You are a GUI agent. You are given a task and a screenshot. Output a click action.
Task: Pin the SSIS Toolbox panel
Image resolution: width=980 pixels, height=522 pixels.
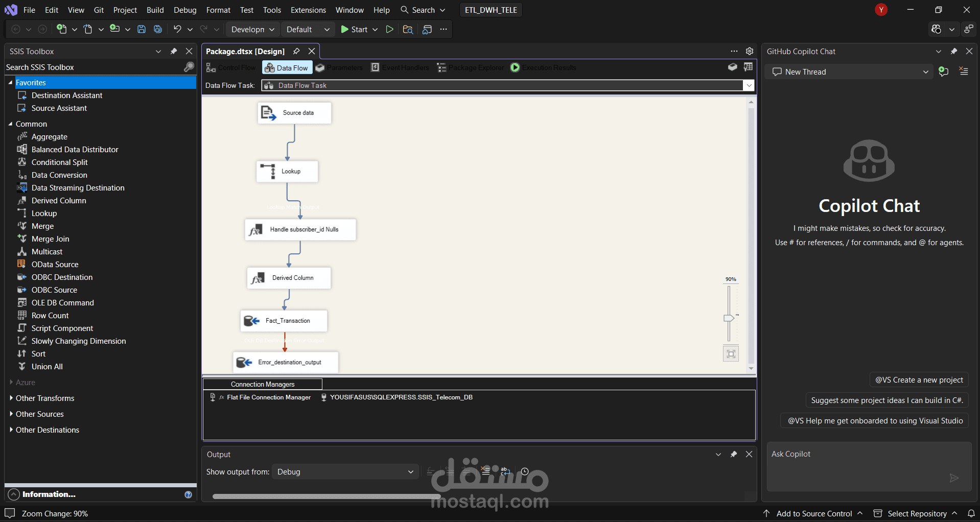(174, 51)
